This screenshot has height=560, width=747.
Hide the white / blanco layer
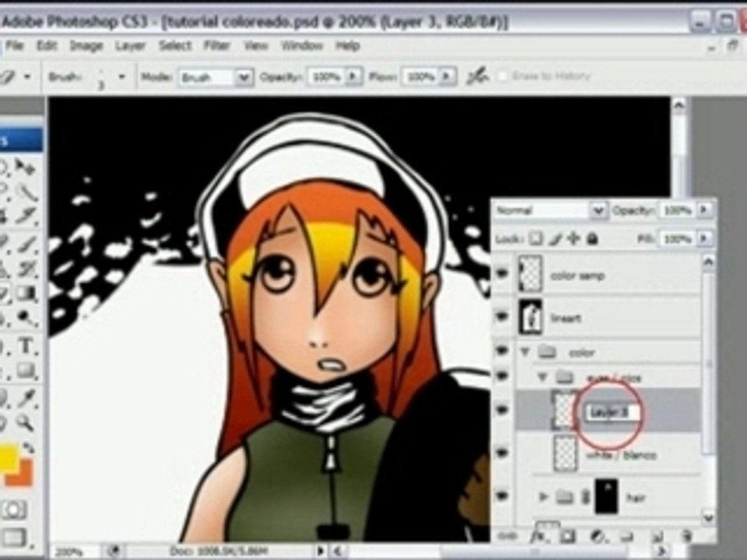pos(502,453)
